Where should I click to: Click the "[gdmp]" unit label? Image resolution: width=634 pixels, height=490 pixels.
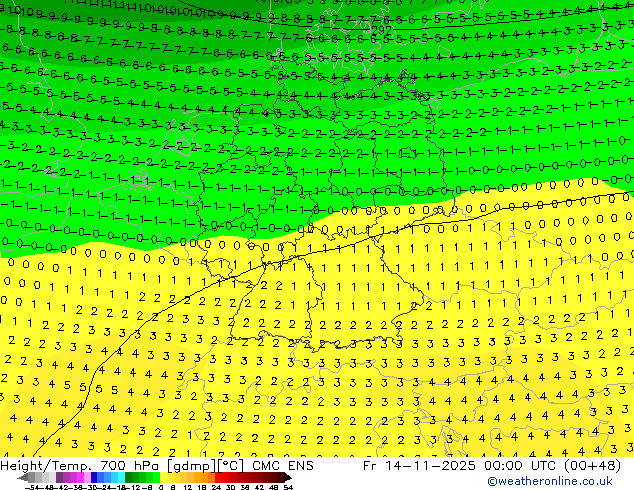tap(190, 466)
